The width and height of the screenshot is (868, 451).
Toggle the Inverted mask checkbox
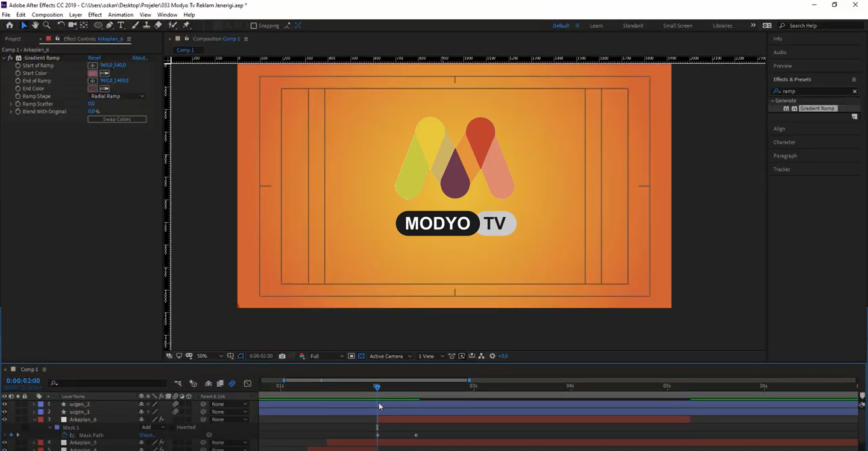173,428
